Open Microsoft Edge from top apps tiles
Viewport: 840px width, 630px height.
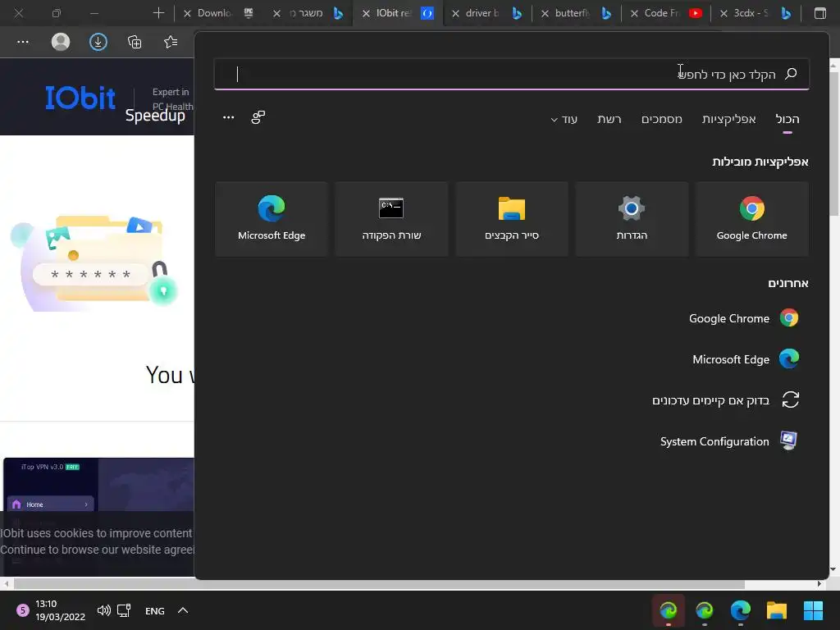point(272,219)
